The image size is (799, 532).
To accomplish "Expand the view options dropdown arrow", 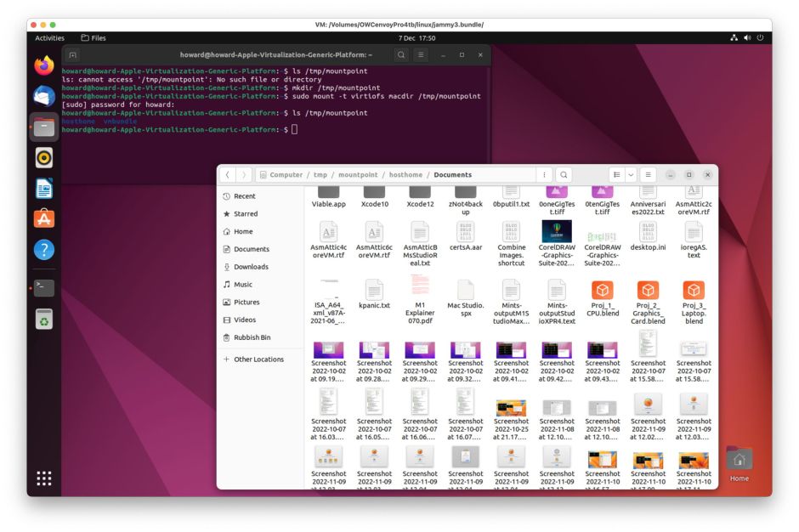I will click(631, 175).
